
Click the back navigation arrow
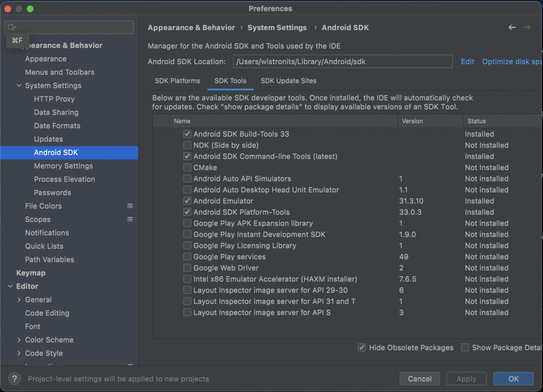point(512,28)
